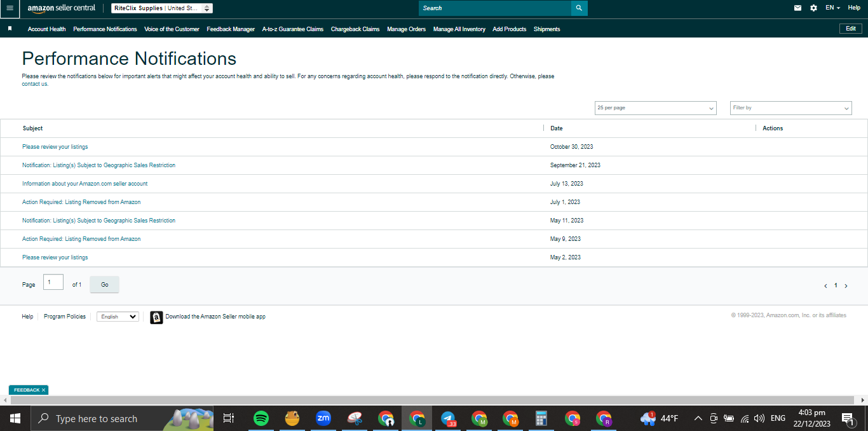Open Calculator from the taskbar

[x=541, y=418]
